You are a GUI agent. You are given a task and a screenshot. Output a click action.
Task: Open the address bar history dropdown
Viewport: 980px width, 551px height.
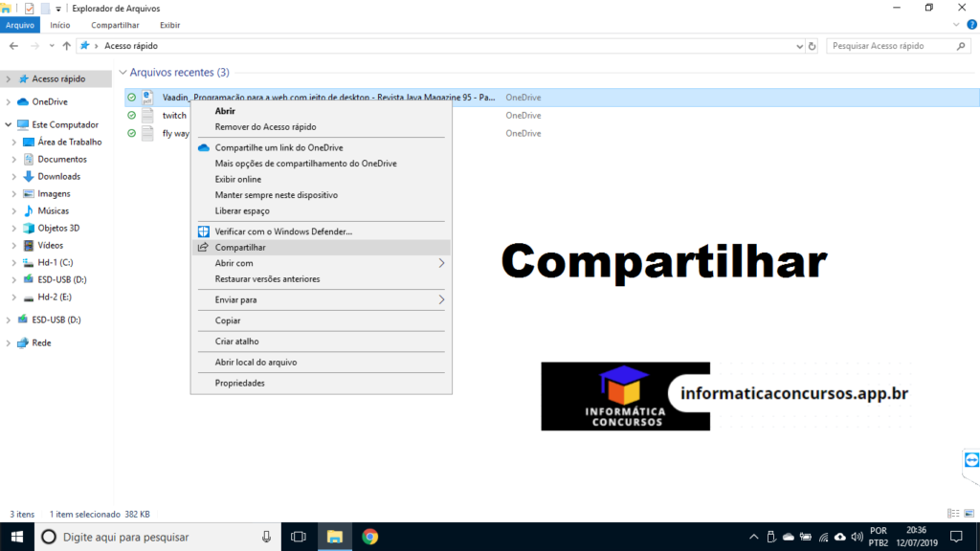pos(799,46)
